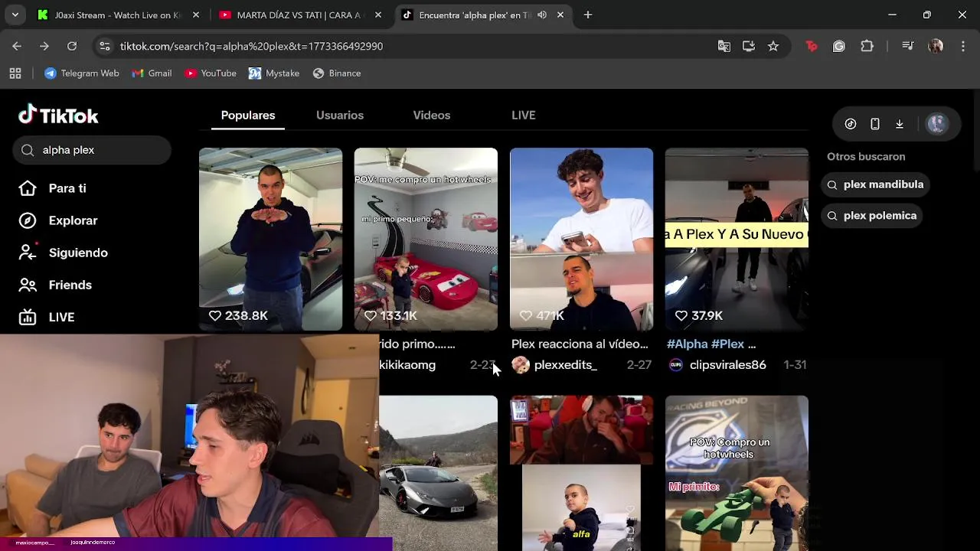Viewport: 980px width, 551px height.
Task: Open a new browser tab
Action: [x=588, y=15]
